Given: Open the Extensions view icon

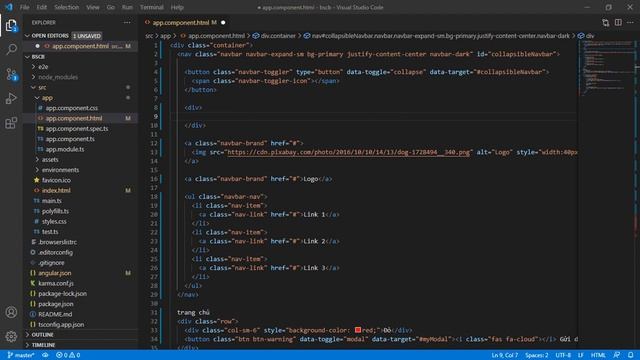Looking at the screenshot, I should 11,122.
